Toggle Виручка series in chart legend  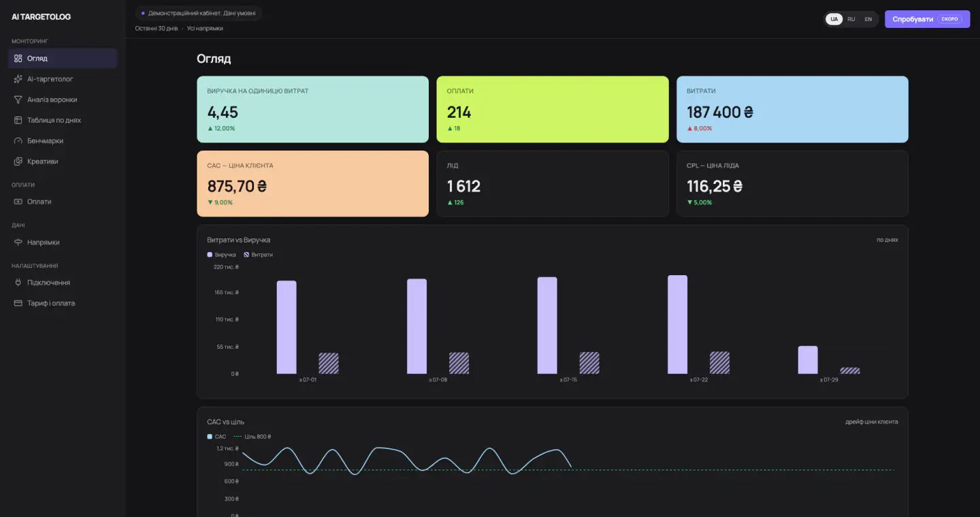tap(222, 255)
